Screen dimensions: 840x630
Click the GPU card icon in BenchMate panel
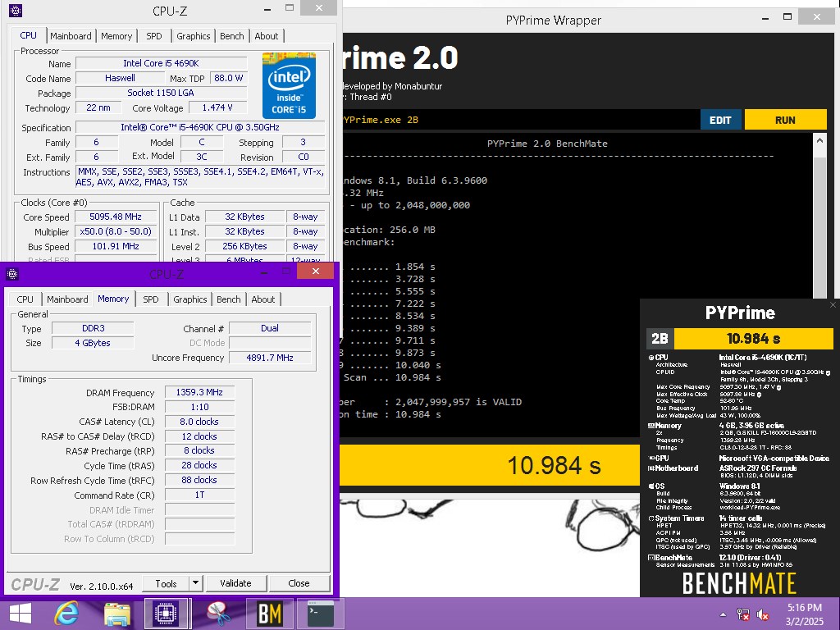[651, 459]
